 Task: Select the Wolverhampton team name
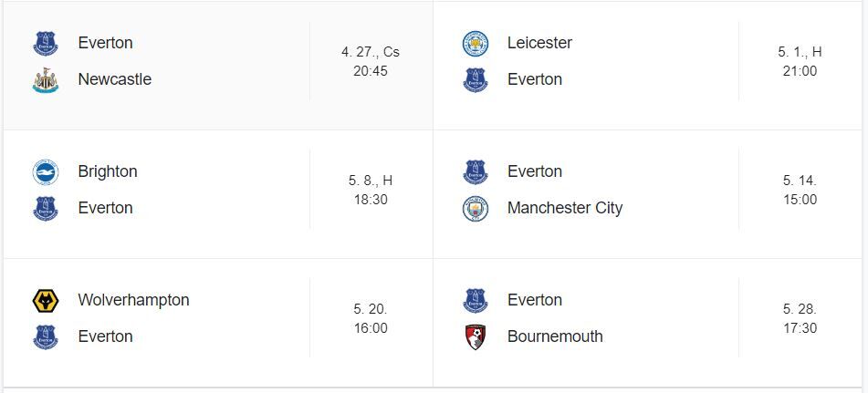133,300
